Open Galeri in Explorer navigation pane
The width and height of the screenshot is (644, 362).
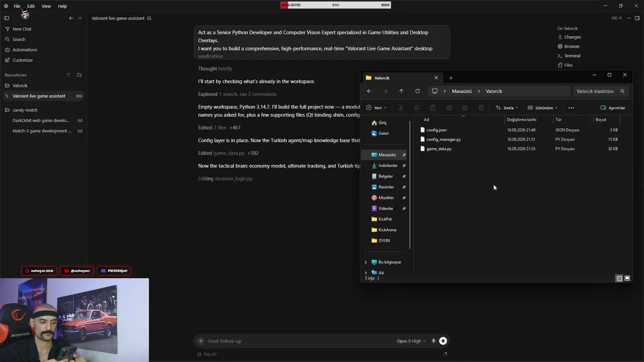pyautogui.click(x=383, y=133)
